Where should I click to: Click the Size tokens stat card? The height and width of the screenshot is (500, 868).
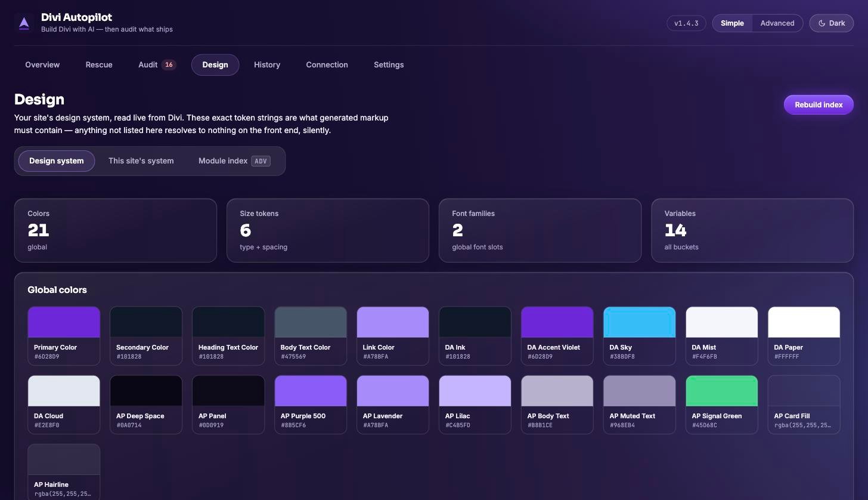pos(328,230)
